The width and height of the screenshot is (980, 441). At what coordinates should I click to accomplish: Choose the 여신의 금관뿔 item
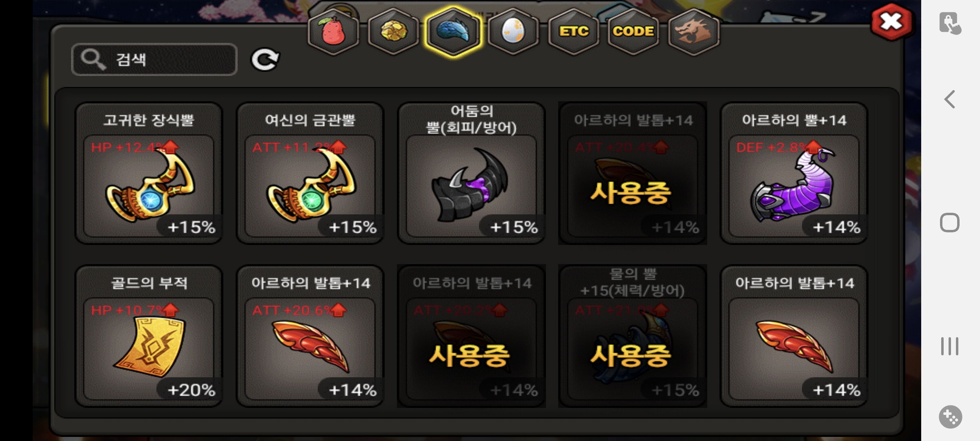tap(310, 173)
